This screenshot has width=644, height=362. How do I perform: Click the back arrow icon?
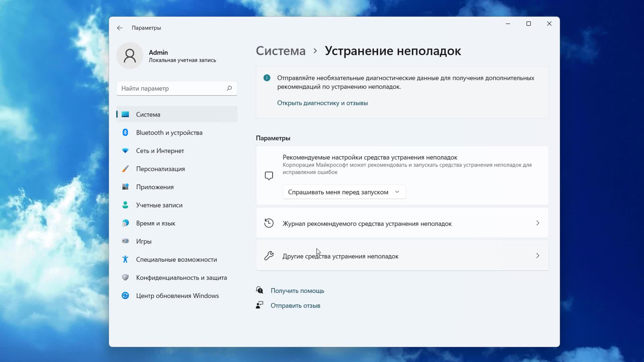(120, 28)
